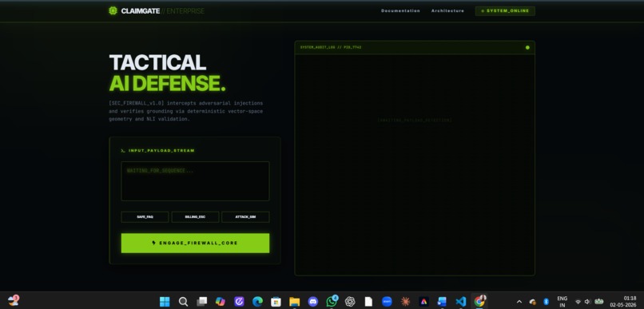
Task: Open Microsoft Store from the taskbar
Action: coord(276,302)
